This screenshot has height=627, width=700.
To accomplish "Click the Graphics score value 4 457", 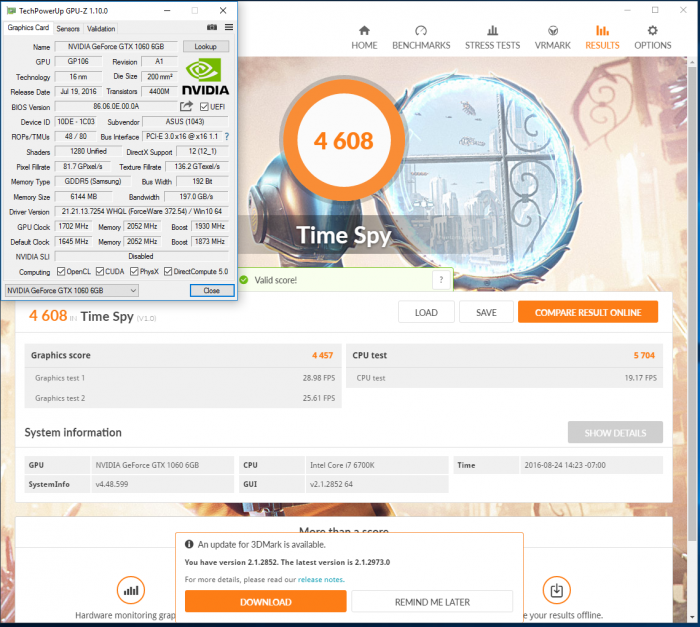I will [x=322, y=355].
